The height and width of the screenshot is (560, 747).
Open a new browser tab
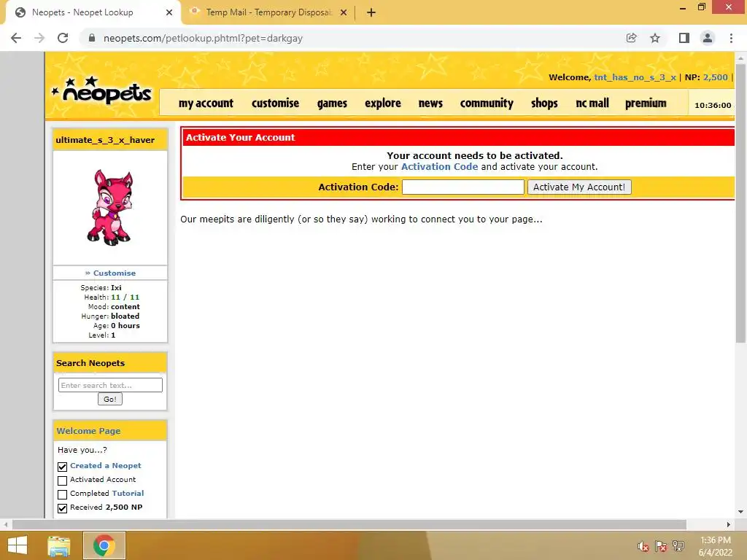371,13
